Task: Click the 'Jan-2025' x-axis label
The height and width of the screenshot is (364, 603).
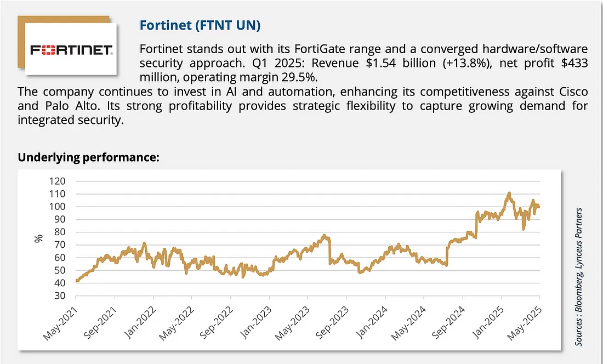Action: pyautogui.click(x=490, y=322)
